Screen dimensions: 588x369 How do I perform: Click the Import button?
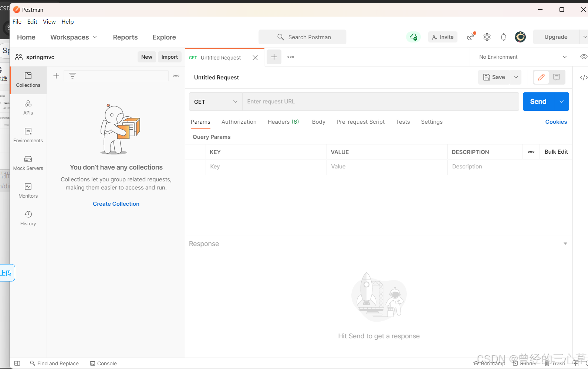pyautogui.click(x=170, y=57)
